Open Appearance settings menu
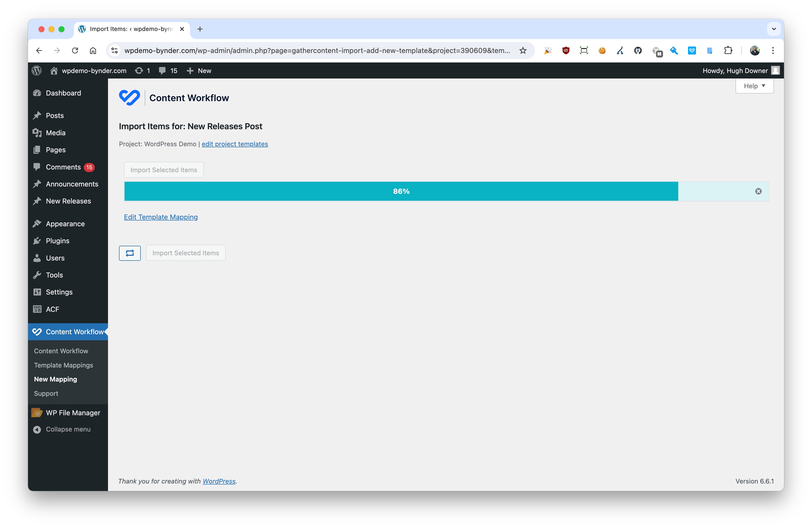Image resolution: width=812 pixels, height=528 pixels. coord(68,224)
